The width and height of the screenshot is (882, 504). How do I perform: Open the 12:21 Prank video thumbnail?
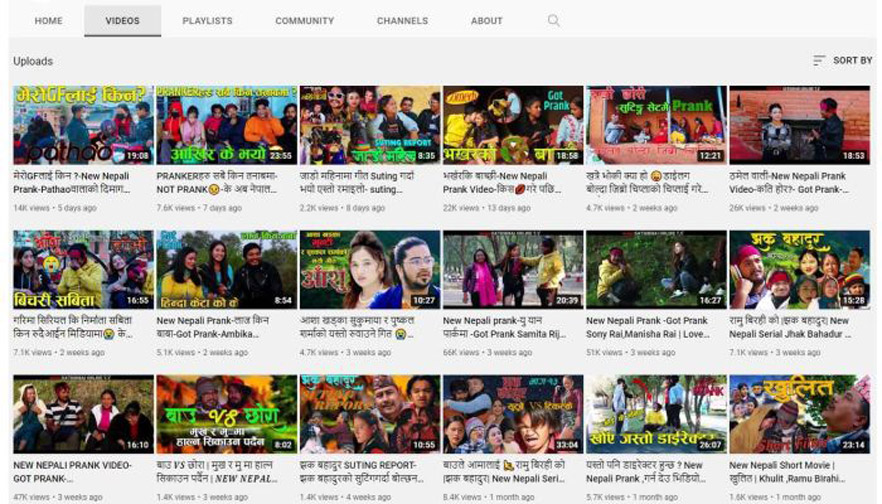click(655, 125)
